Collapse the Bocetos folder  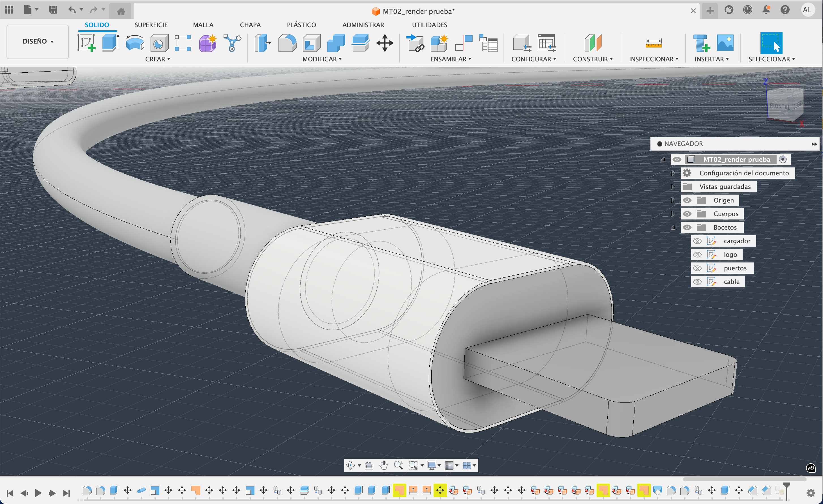tap(673, 228)
